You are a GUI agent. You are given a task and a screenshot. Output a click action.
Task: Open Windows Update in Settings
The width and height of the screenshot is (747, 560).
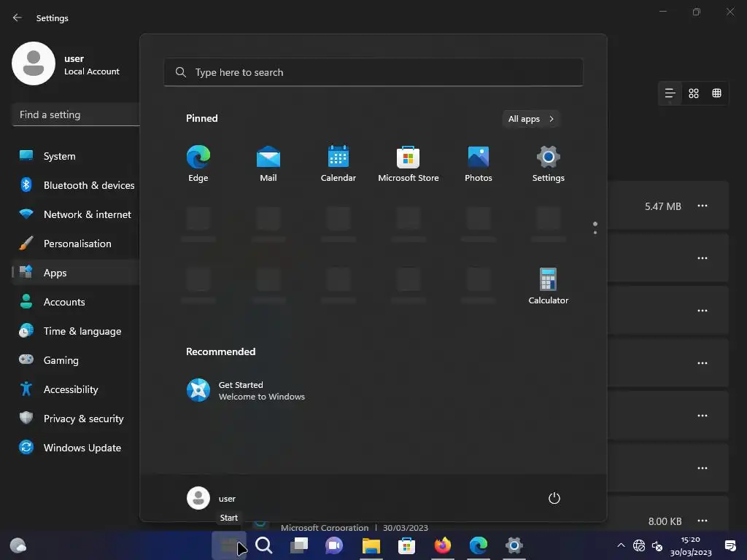[x=76, y=448]
